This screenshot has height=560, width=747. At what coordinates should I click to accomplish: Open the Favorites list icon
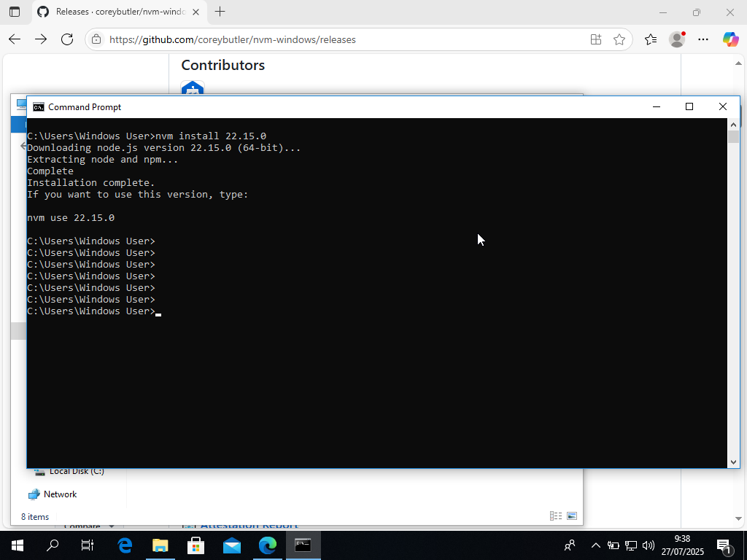[x=650, y=39]
